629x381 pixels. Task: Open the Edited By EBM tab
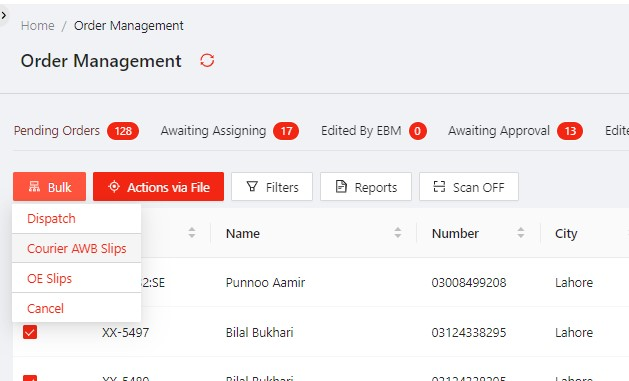coord(373,131)
